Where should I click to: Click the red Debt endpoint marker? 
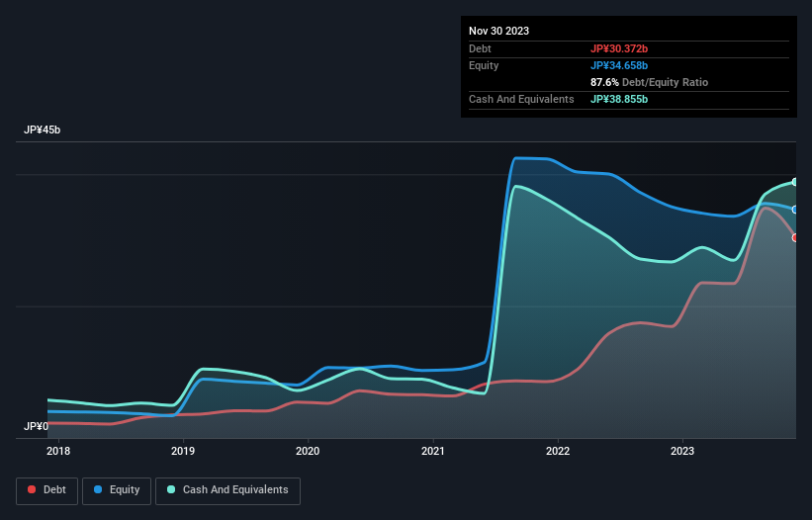click(795, 237)
